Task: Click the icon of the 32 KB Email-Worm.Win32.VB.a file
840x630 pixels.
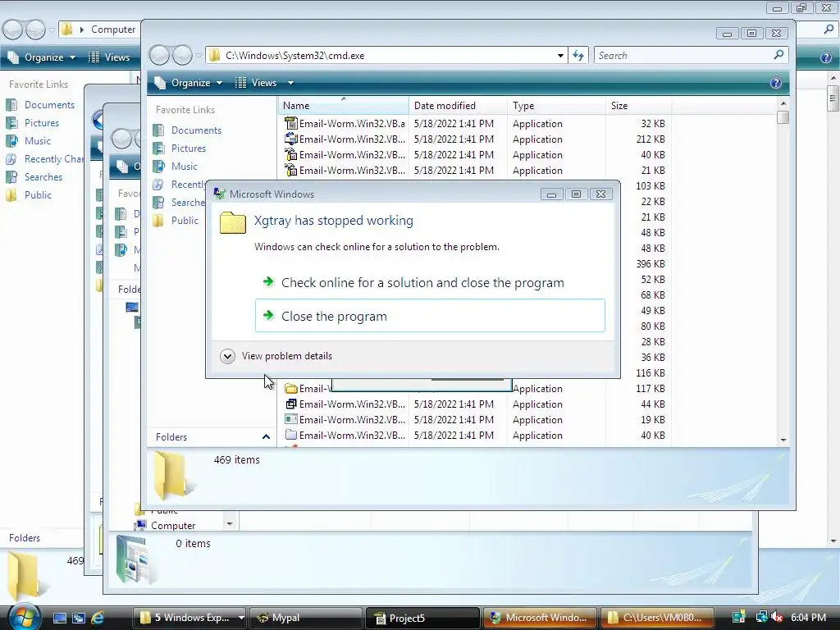Action: (x=291, y=123)
